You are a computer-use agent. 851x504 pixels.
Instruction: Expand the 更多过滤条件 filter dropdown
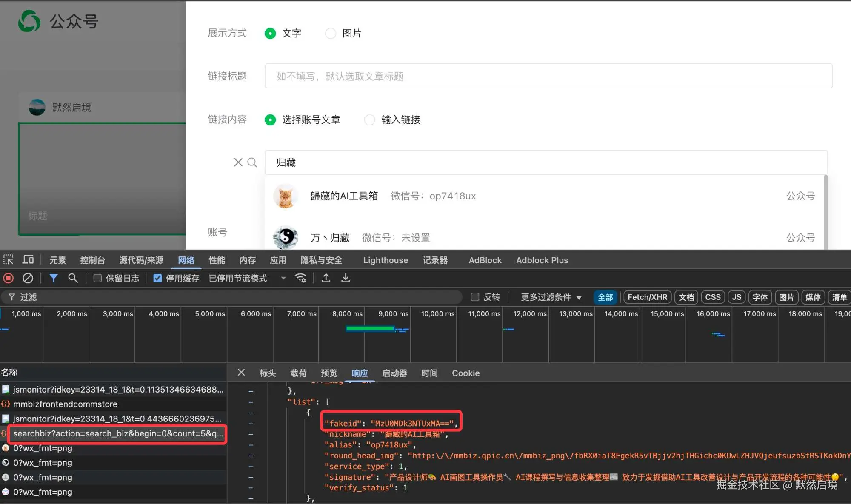click(x=550, y=297)
